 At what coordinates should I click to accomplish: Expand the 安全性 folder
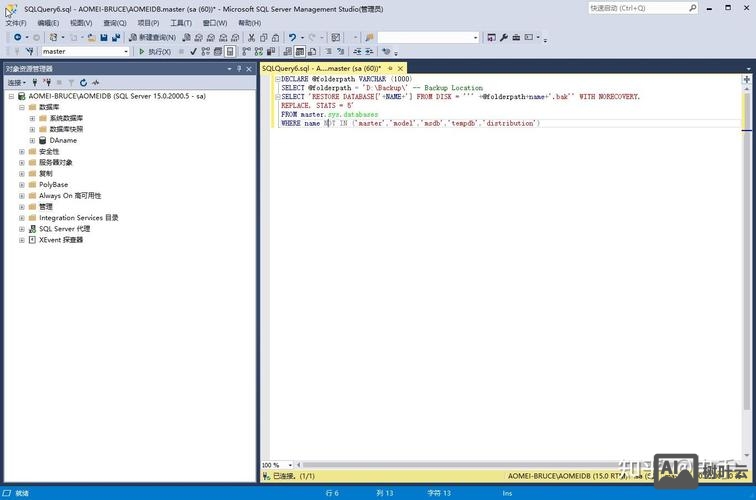tap(21, 151)
